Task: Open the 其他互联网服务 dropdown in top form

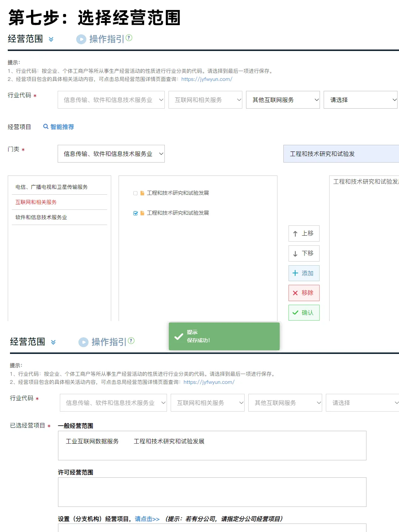Action: [283, 100]
